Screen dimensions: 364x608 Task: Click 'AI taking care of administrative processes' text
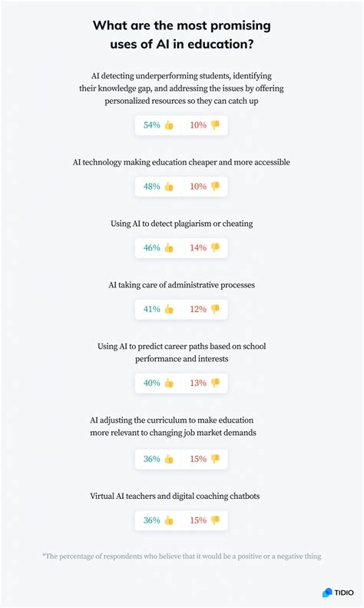click(181, 285)
